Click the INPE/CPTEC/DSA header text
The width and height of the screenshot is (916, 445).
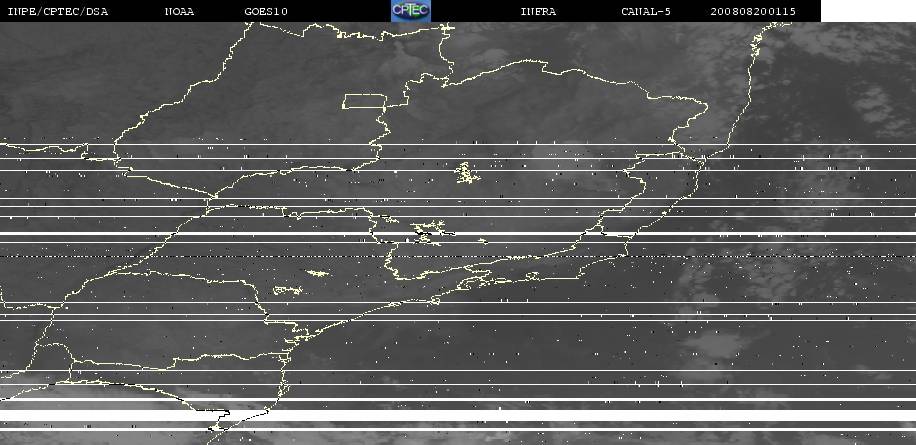pyautogui.click(x=57, y=11)
